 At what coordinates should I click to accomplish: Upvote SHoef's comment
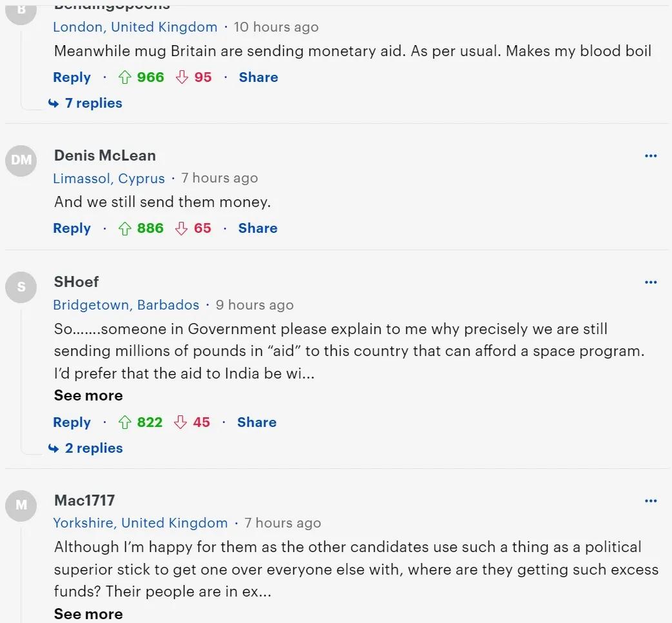coord(124,422)
